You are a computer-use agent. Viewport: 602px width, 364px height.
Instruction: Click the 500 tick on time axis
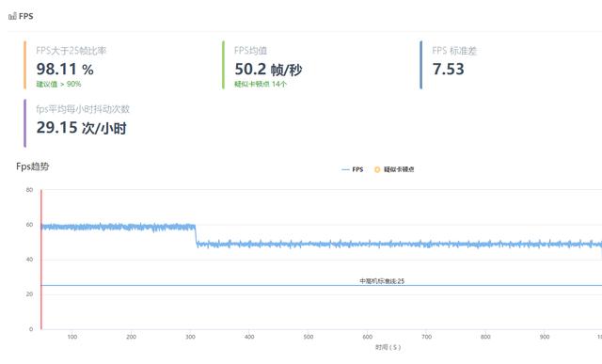pyautogui.click(x=309, y=337)
